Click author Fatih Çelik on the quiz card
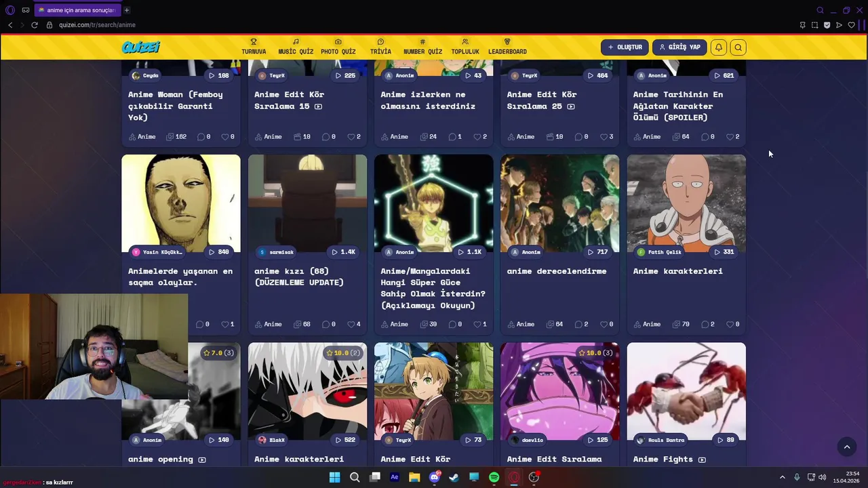Viewport: 868px width, 488px height. pyautogui.click(x=659, y=252)
